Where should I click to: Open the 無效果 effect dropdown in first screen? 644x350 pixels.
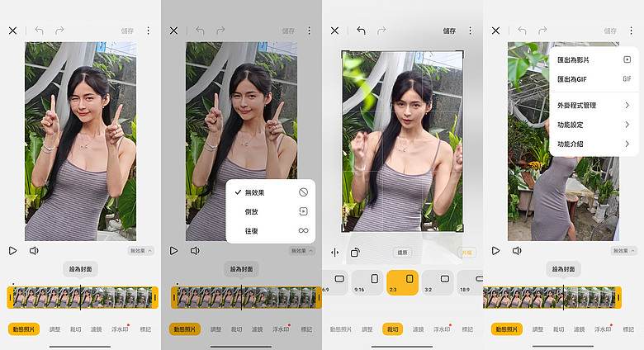(x=140, y=251)
